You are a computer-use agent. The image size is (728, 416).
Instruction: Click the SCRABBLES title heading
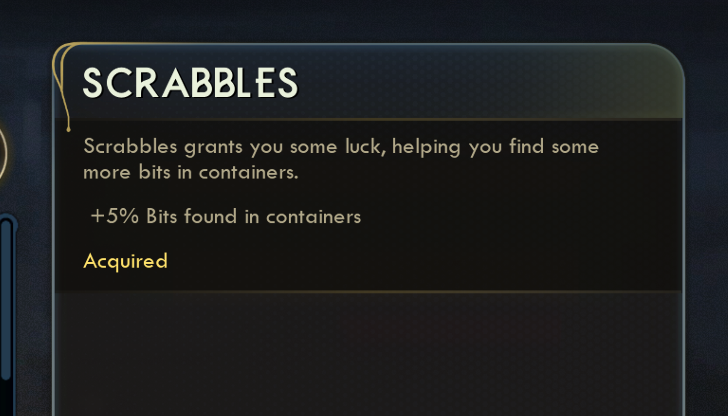point(190,83)
